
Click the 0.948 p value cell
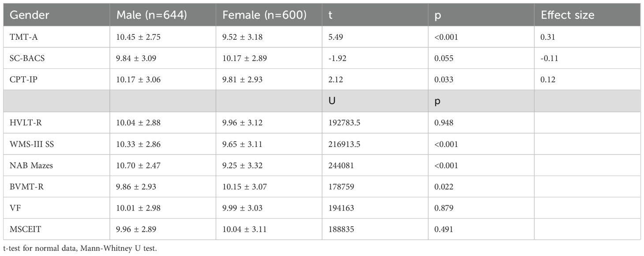point(443,123)
